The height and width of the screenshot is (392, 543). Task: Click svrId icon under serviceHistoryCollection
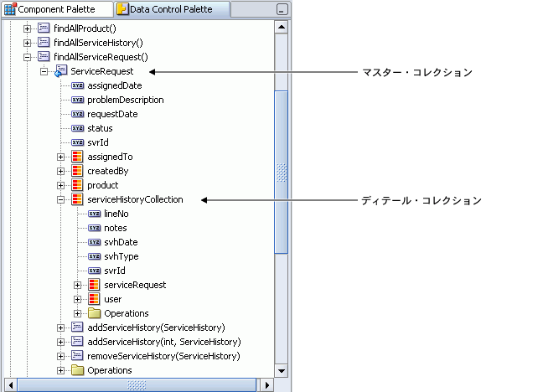pyautogui.click(x=94, y=271)
